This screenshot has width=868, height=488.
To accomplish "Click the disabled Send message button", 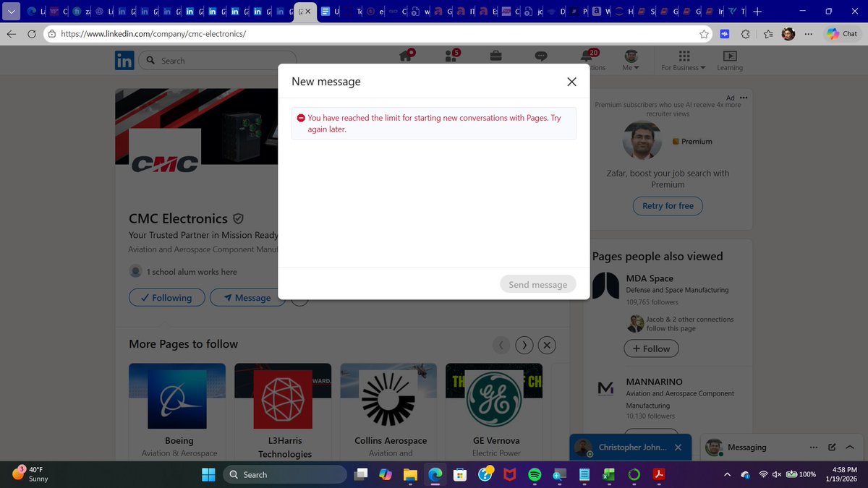I will click(537, 284).
